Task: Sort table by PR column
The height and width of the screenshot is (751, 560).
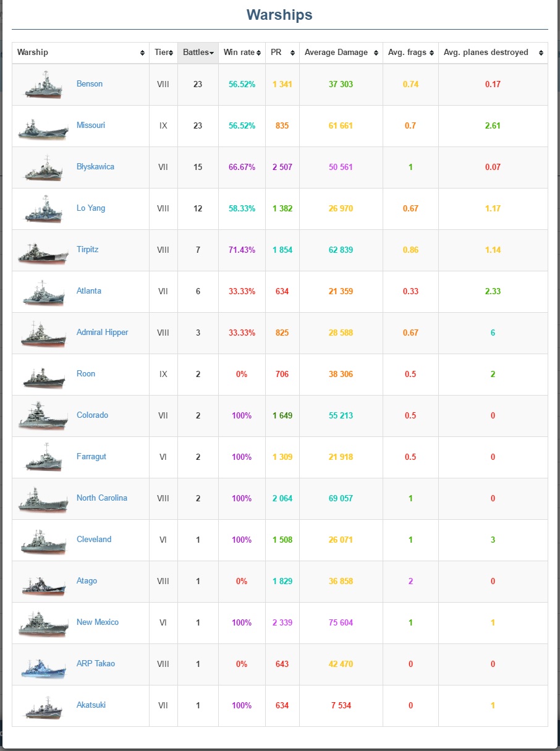Action: 282,53
